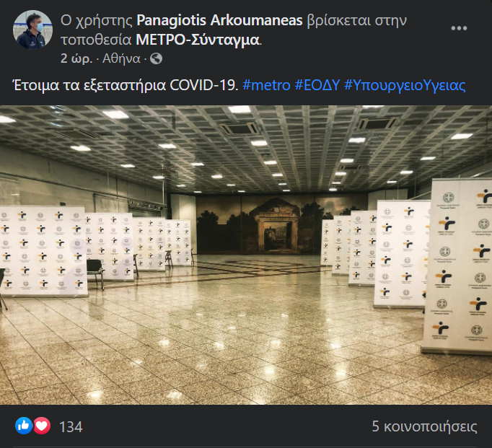Click the black chair beside left banners
492x448 pixels.
coord(95,273)
